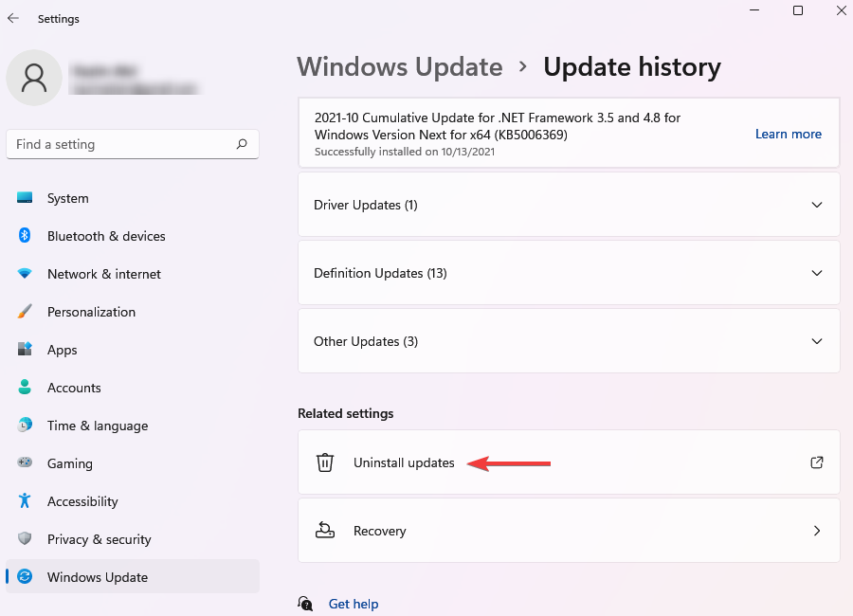Click the 2021-10 Cumulative Update title text

pyautogui.click(x=498, y=126)
